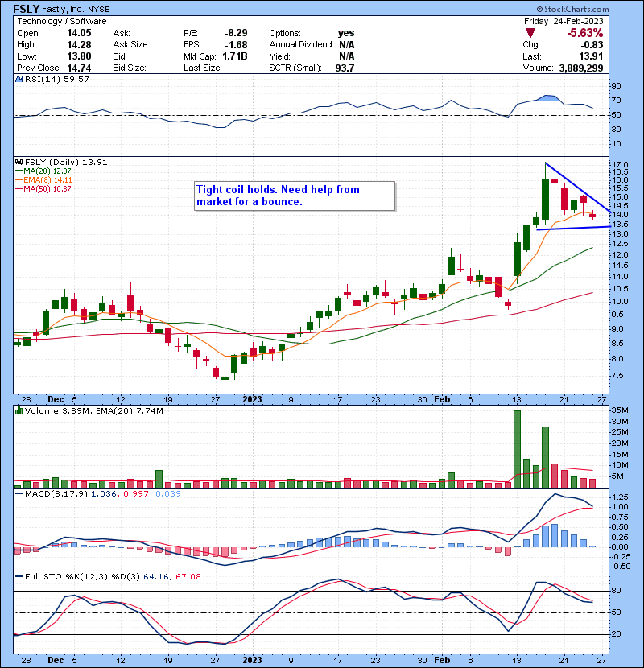This screenshot has height=668, width=644.
Task: Click the red down-triangle price change icon
Action: 530,33
